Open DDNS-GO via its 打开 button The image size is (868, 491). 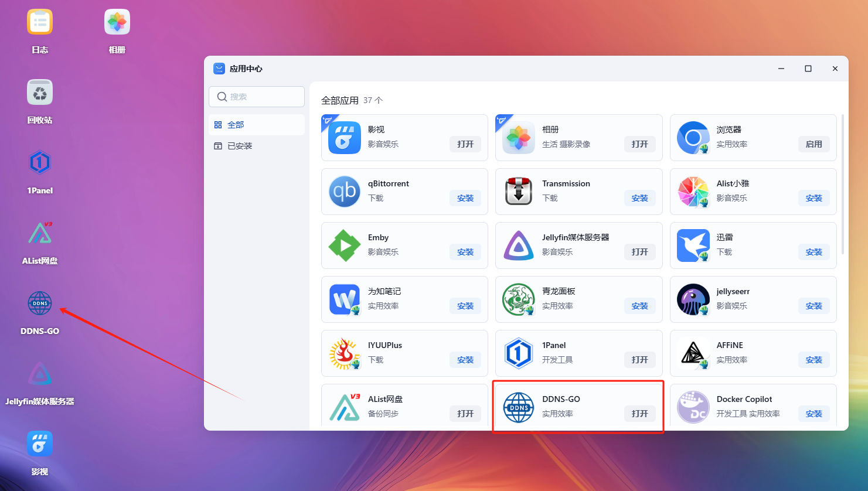[639, 414]
